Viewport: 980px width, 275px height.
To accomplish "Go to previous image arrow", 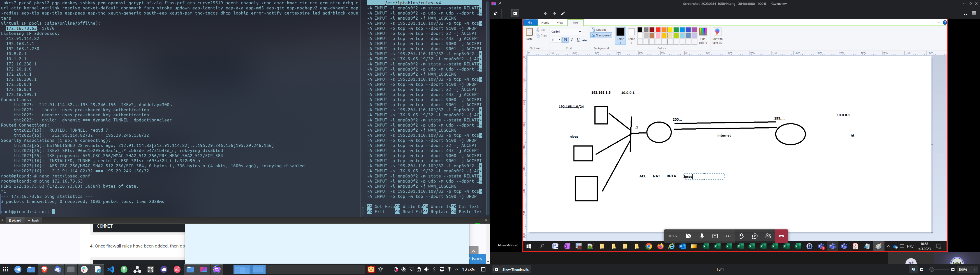I will (546, 13).
